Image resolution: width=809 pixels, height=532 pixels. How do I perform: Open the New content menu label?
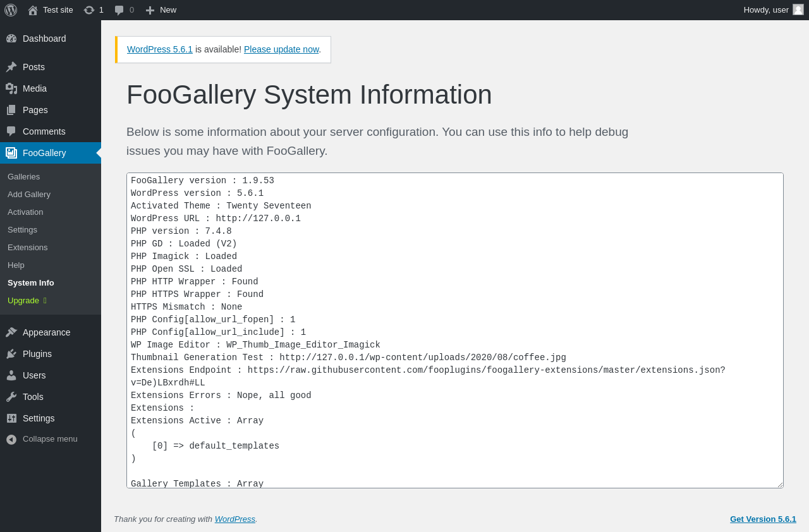(168, 10)
